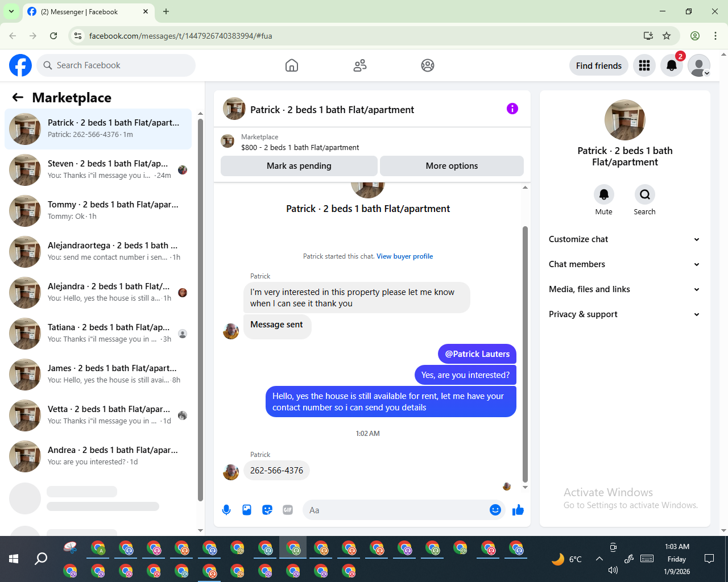728x582 pixels.
Task: Send a thumbs-up like
Action: pyautogui.click(x=518, y=510)
